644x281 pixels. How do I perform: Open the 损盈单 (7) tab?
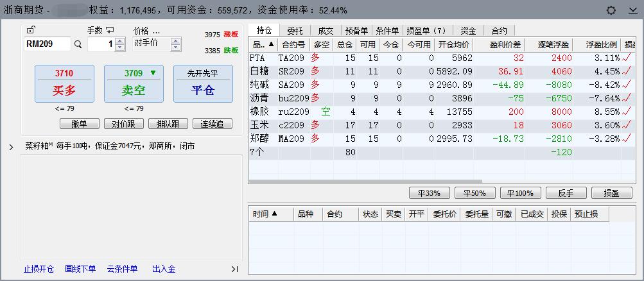(x=426, y=30)
